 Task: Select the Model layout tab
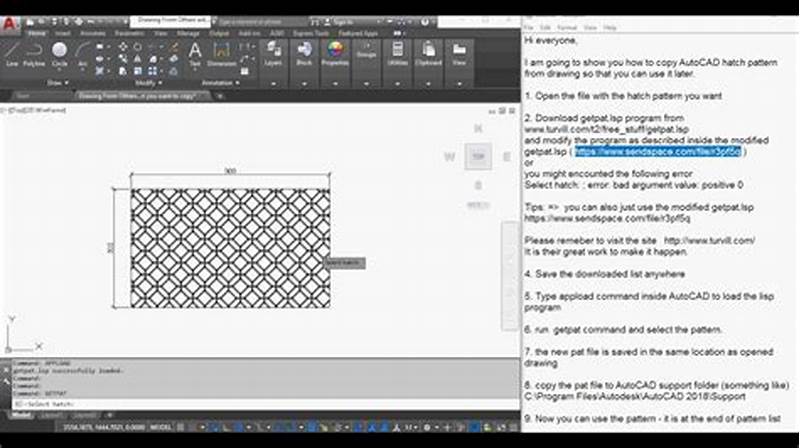tap(21, 416)
